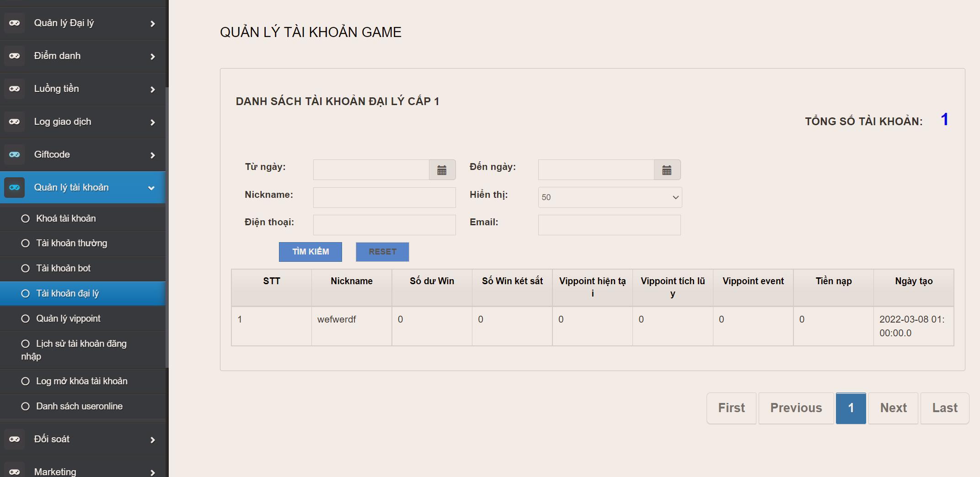
Task: Click circle bullet next to Log mở khóa
Action: [26, 381]
